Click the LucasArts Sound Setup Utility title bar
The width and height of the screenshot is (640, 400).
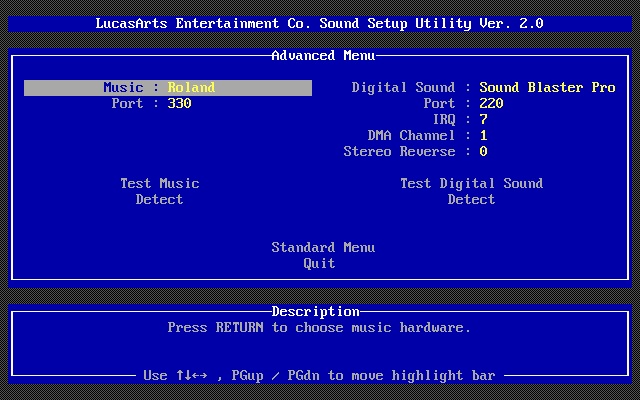320,24
